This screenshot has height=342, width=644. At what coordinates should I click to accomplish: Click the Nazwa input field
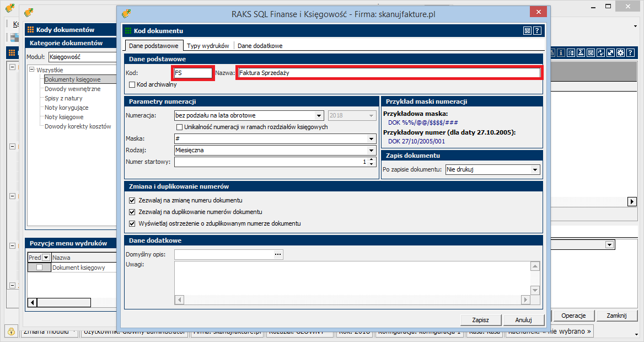[x=388, y=73]
